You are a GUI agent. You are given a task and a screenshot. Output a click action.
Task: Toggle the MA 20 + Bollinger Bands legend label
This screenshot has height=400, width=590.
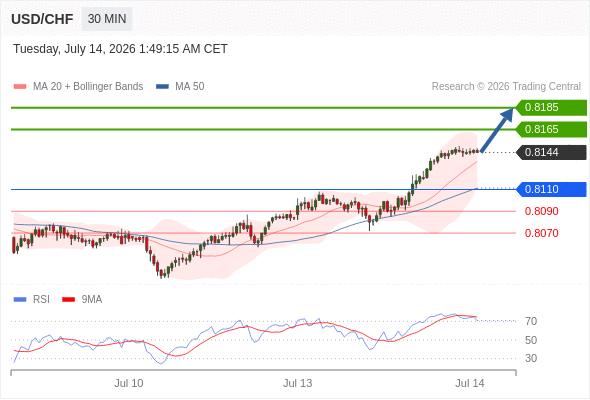pyautogui.click(x=88, y=87)
